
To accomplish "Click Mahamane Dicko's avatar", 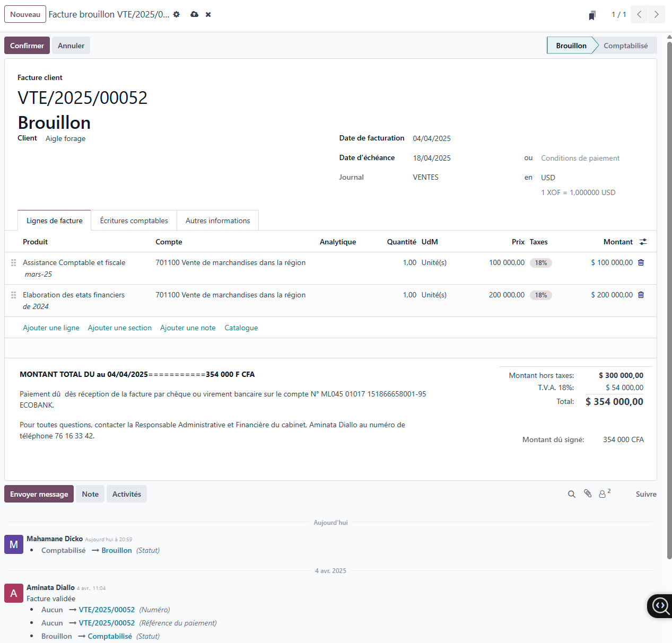I will [x=14, y=544].
